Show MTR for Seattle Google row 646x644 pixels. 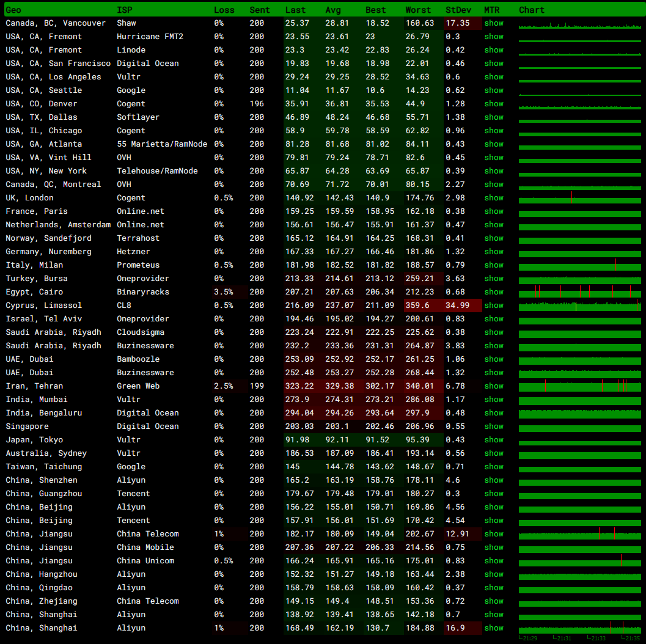pos(494,90)
